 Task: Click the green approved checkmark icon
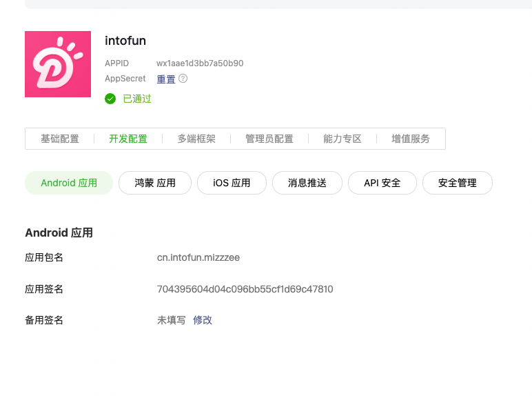pos(110,99)
